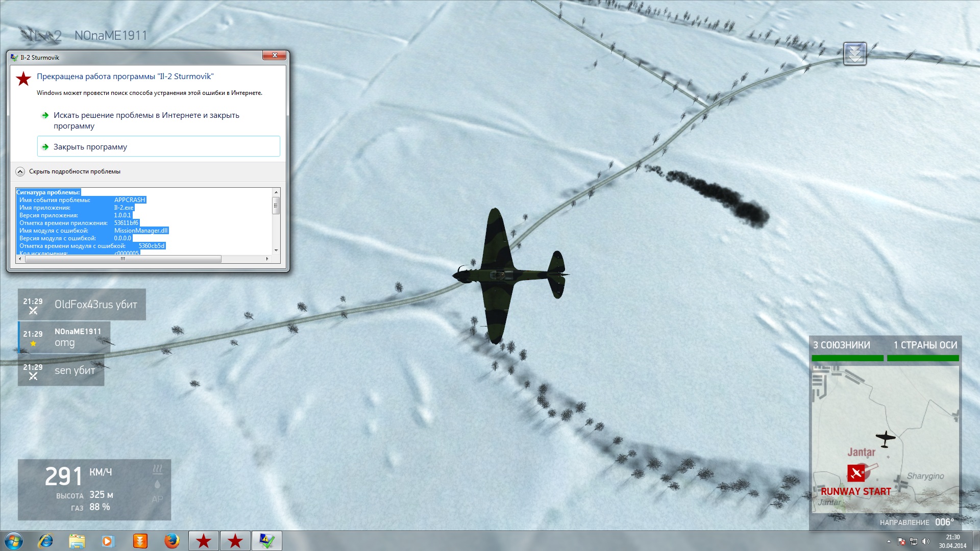This screenshot has width=980, height=551.
Task: Click the AP autopilot indicator in instrument panel
Action: point(157,499)
